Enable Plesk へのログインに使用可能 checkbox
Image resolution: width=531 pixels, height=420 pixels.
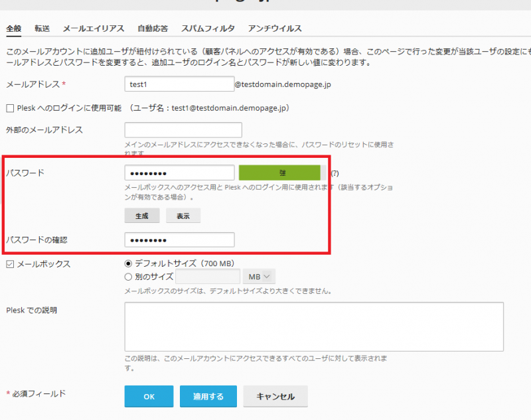point(10,108)
